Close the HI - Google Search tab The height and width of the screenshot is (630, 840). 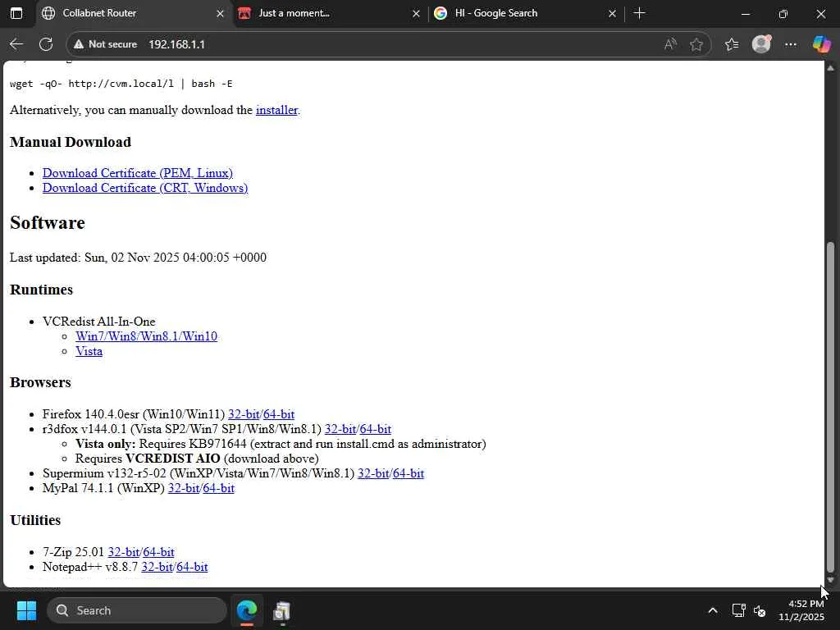(x=612, y=13)
